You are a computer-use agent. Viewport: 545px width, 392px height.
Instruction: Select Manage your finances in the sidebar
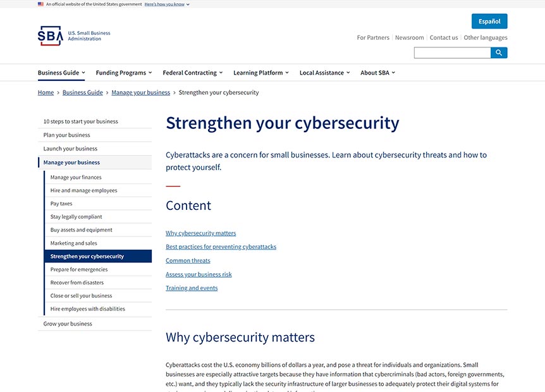(76, 178)
